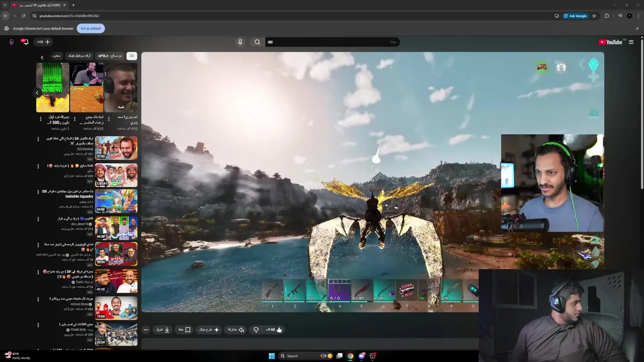Open Discord from the taskbar
This screenshot has height=362, width=644.
361,356
